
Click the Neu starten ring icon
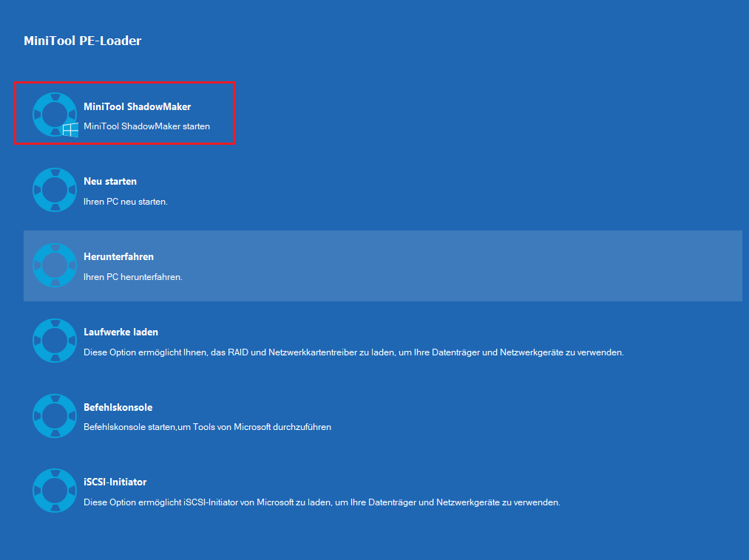pyautogui.click(x=54, y=190)
